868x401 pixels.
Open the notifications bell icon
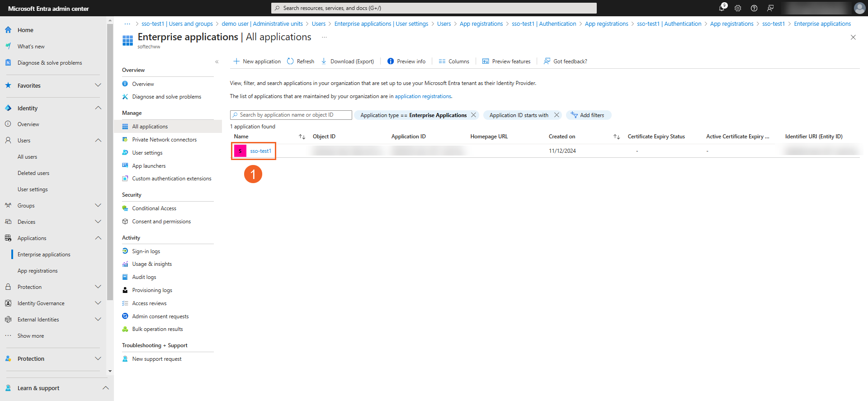point(722,8)
